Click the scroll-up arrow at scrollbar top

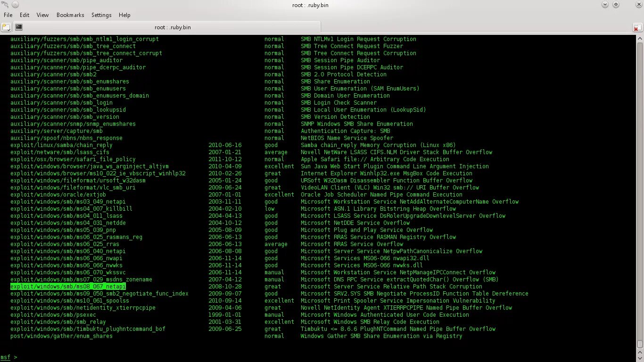(640, 39)
